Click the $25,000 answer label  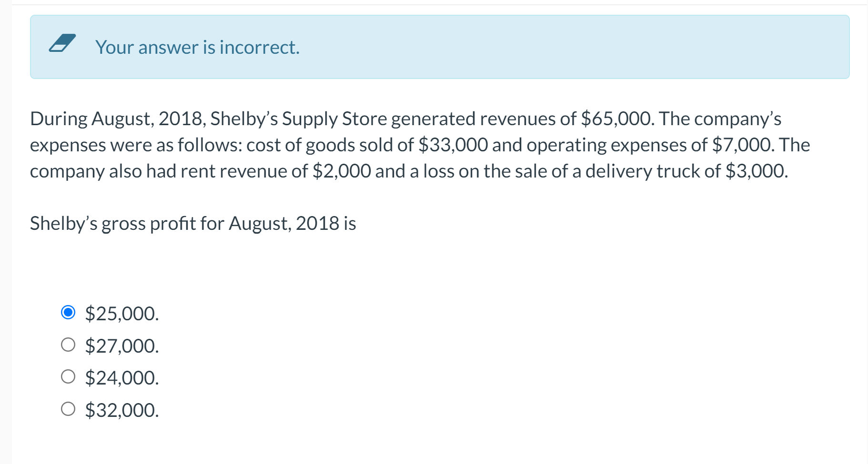click(x=121, y=313)
